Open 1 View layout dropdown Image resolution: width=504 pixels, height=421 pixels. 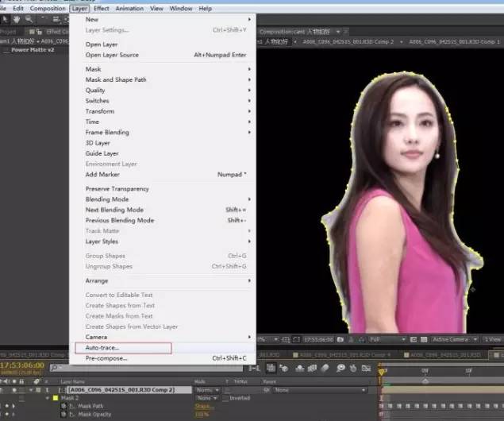pyautogui.click(x=494, y=339)
